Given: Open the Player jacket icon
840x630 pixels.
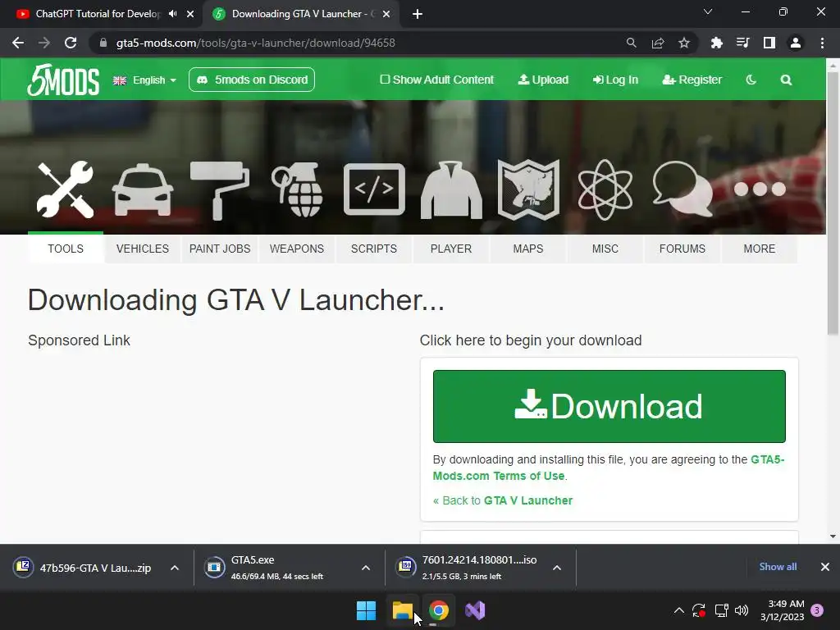Looking at the screenshot, I should pos(451,190).
